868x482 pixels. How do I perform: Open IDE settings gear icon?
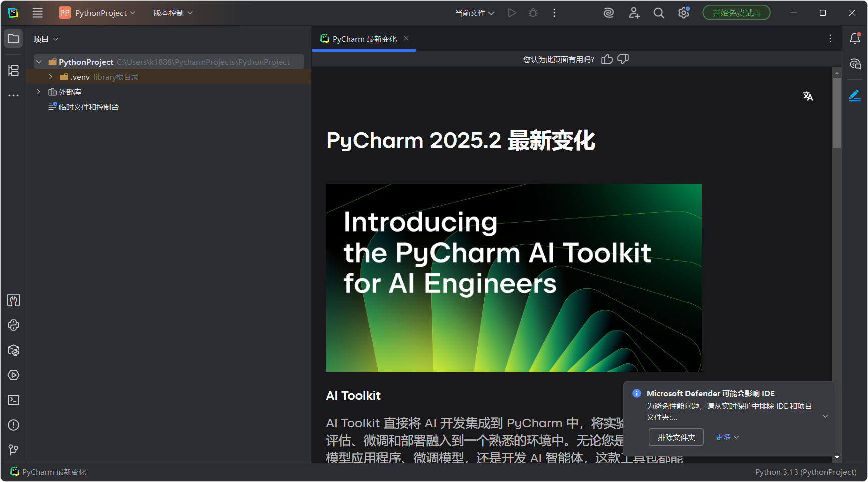(x=684, y=13)
